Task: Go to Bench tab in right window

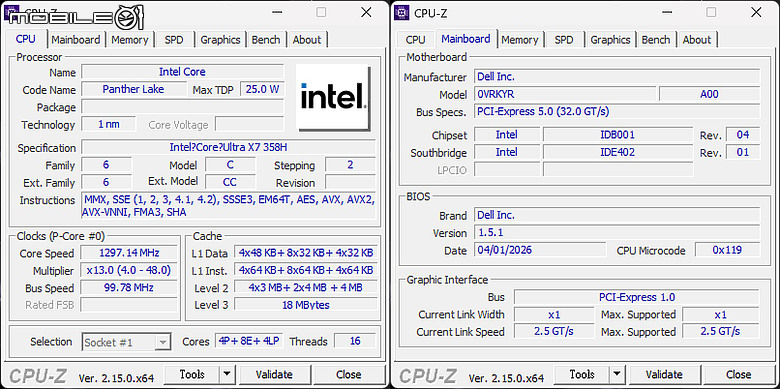Action: [656, 40]
